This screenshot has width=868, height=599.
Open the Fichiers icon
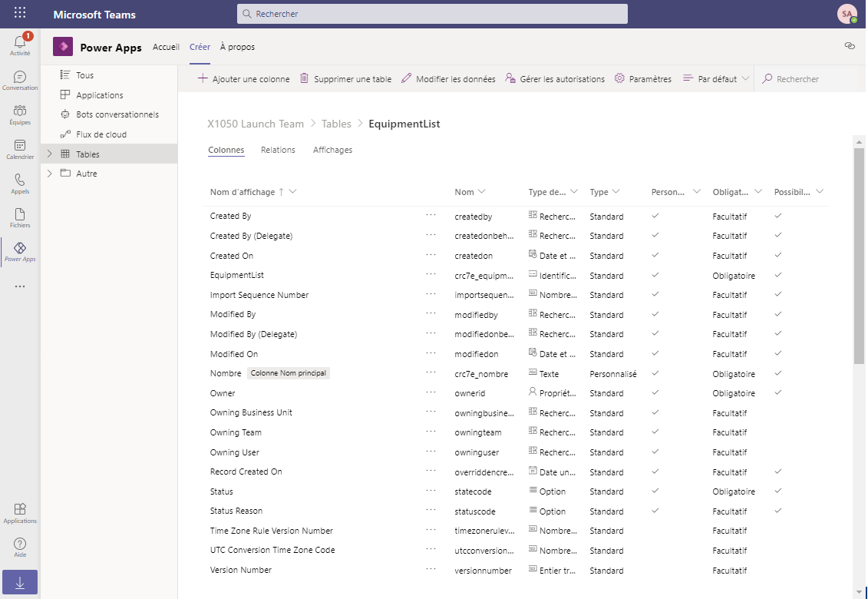[x=20, y=218]
